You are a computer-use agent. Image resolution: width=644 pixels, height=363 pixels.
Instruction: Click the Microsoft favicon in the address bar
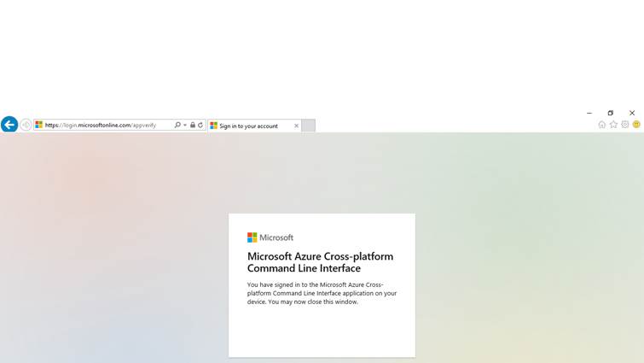coord(39,125)
